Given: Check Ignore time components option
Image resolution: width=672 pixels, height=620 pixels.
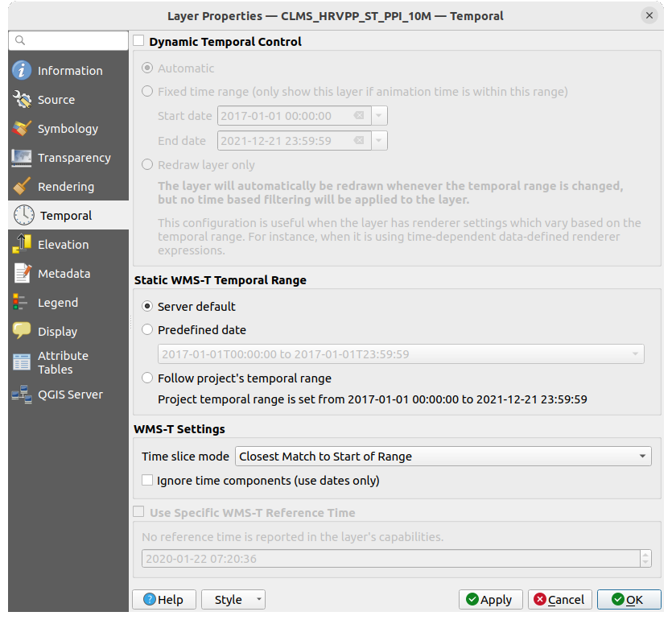Looking at the screenshot, I should coord(147,481).
